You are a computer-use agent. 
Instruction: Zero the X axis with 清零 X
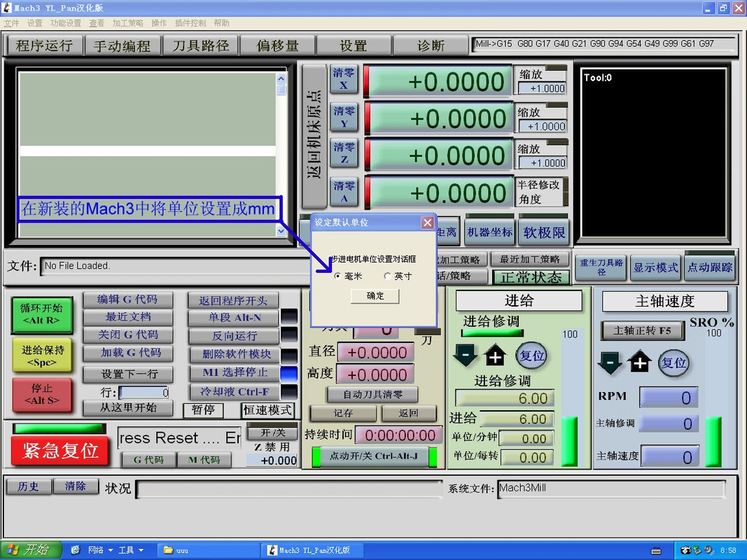pyautogui.click(x=344, y=78)
